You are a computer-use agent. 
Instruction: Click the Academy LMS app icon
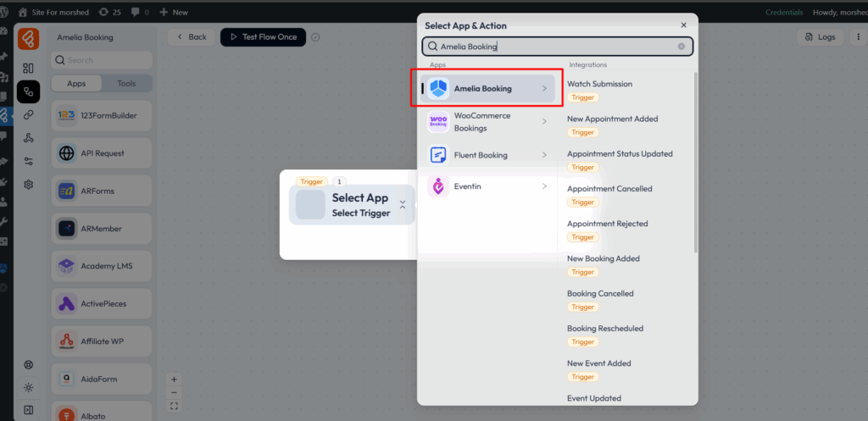pyautogui.click(x=67, y=266)
